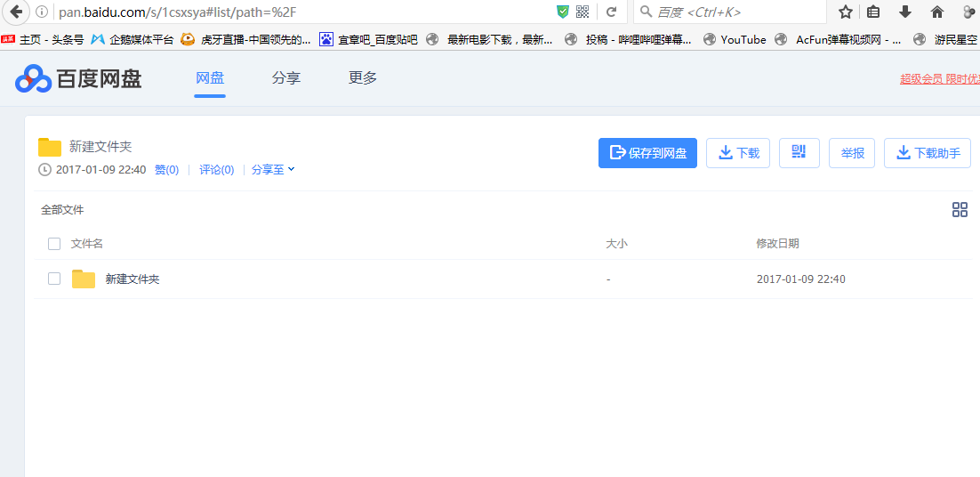Open the 最新电影下载 bookmark
The height and width of the screenshot is (477, 980).
[489, 39]
